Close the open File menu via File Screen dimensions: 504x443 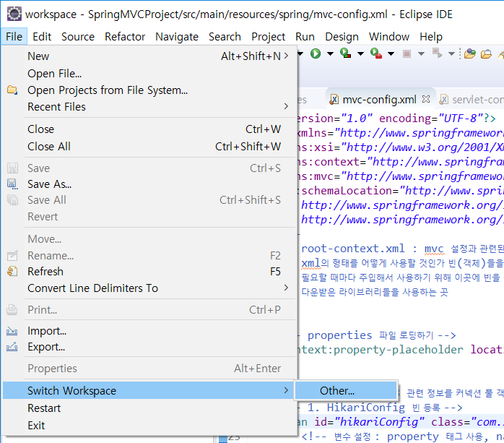coord(14,37)
